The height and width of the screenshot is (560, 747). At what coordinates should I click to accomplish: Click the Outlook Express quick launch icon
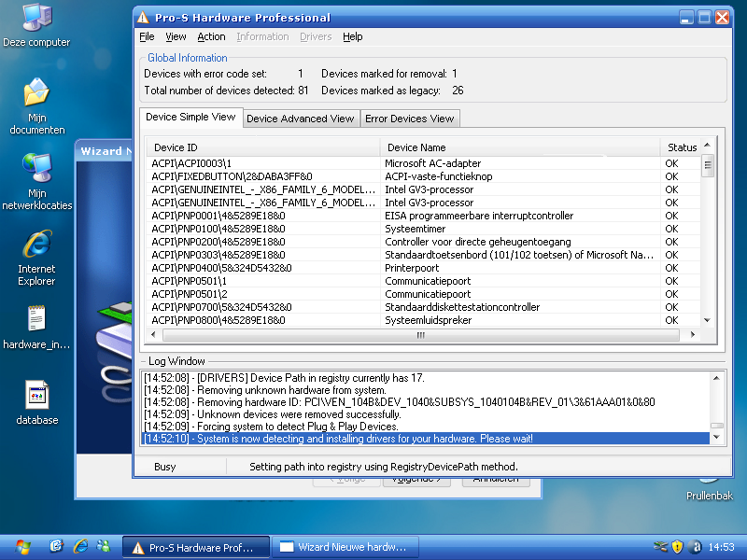[57, 547]
